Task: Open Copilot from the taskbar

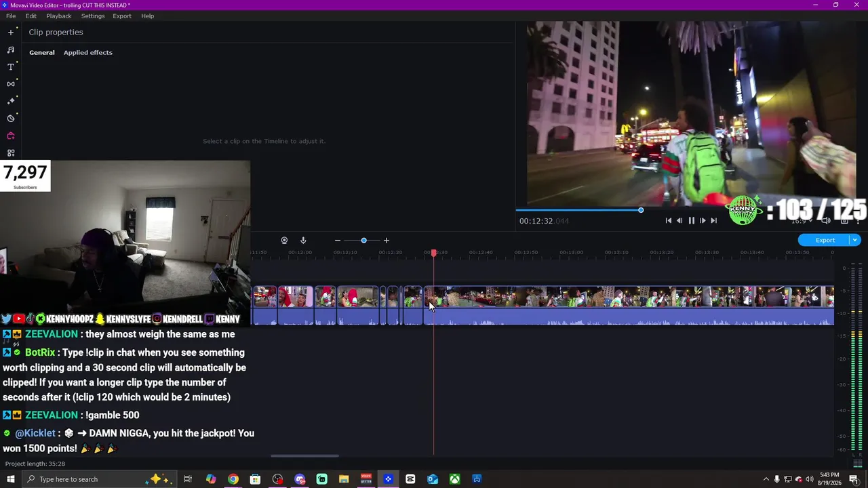Action: pyautogui.click(x=211, y=479)
